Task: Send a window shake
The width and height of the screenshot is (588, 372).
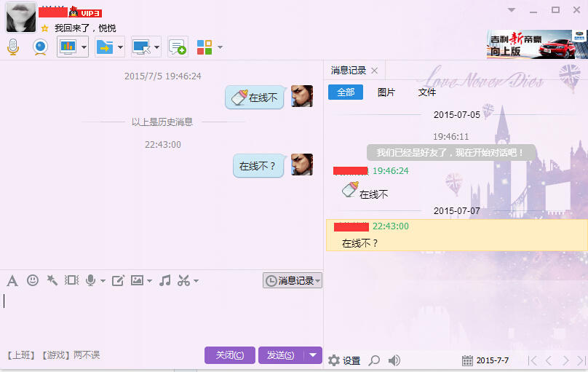Action: [x=71, y=280]
